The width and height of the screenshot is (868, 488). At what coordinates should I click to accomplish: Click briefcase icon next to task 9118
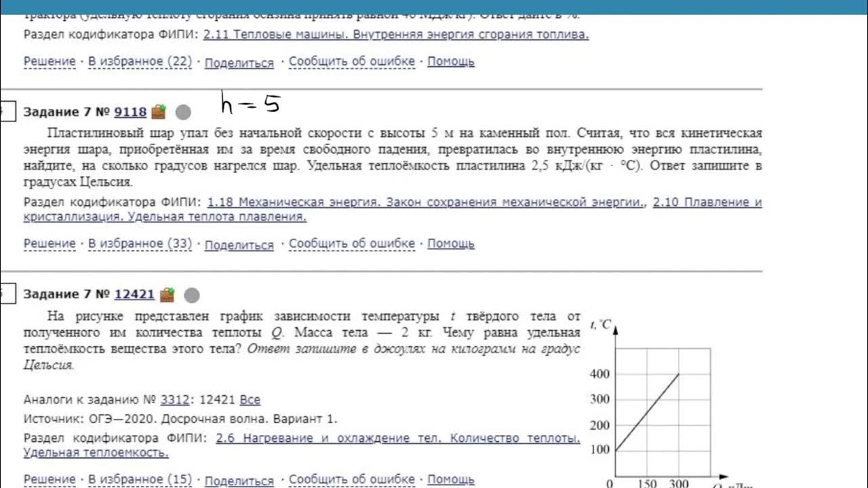tap(159, 111)
